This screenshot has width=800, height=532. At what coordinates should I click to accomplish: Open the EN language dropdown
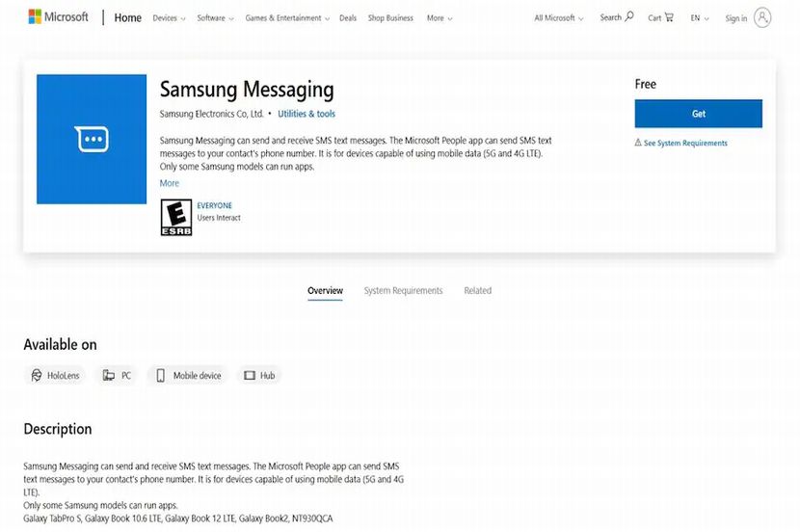pos(700,18)
